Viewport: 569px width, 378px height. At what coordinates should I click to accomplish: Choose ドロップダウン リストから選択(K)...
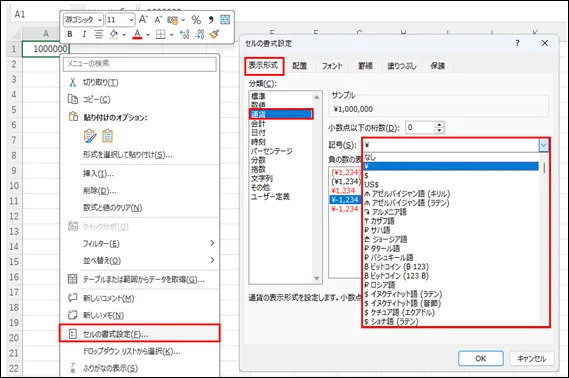pos(140,351)
